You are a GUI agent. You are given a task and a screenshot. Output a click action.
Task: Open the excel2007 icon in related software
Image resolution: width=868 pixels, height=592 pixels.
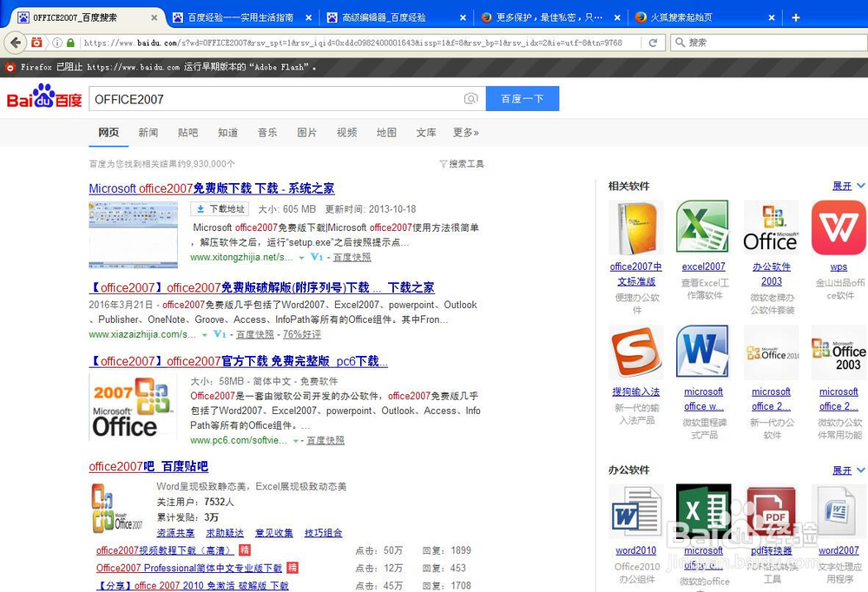point(703,227)
